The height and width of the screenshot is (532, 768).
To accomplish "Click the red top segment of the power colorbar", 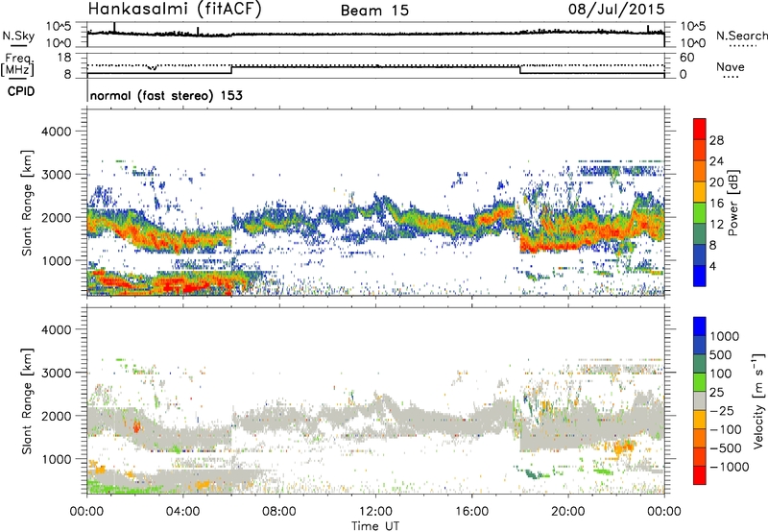I will [700, 130].
